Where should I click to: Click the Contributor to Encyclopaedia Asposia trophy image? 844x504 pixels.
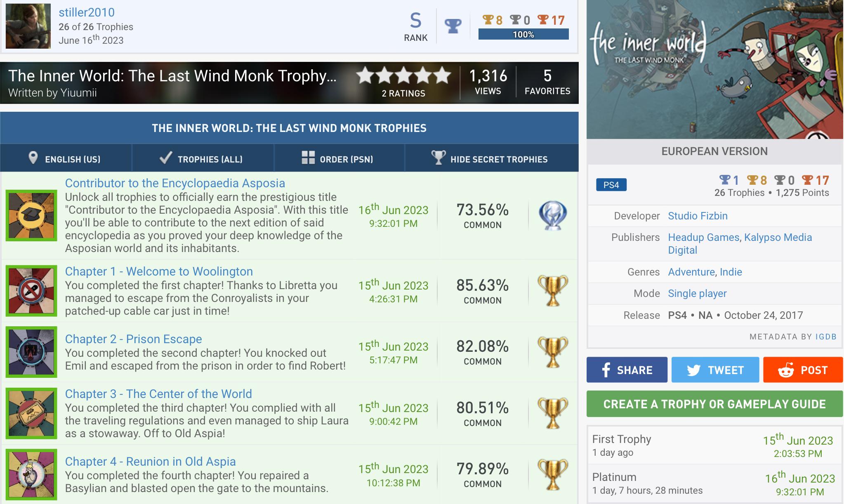[31, 215]
